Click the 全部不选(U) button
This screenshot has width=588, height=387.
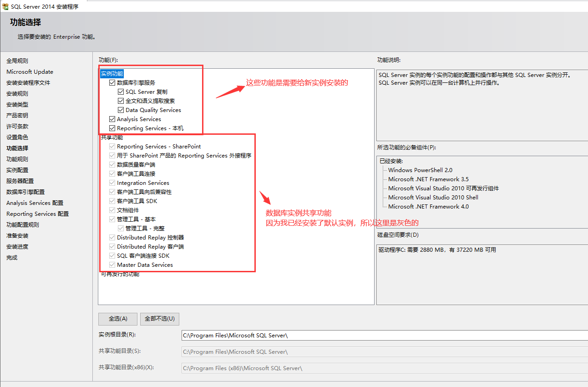(160, 319)
